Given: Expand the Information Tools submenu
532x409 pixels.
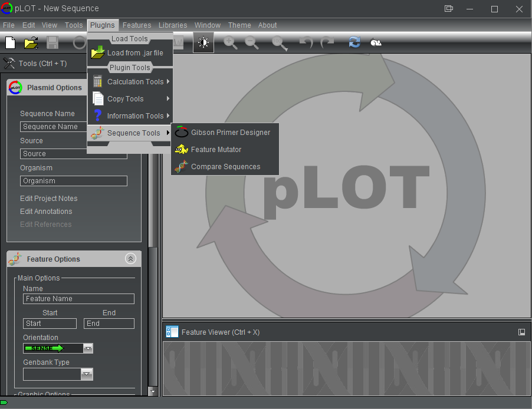Looking at the screenshot, I should [134, 116].
